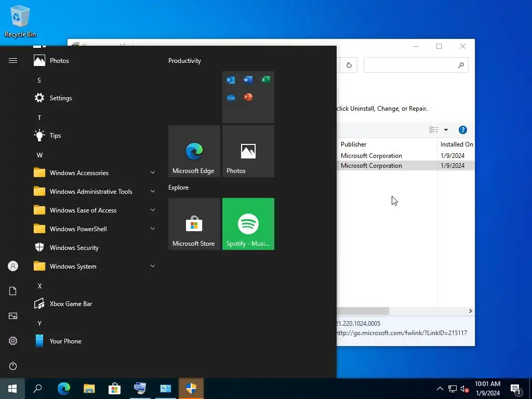Launch the Spotify Music tile
The height and width of the screenshot is (399, 532).
tap(248, 224)
